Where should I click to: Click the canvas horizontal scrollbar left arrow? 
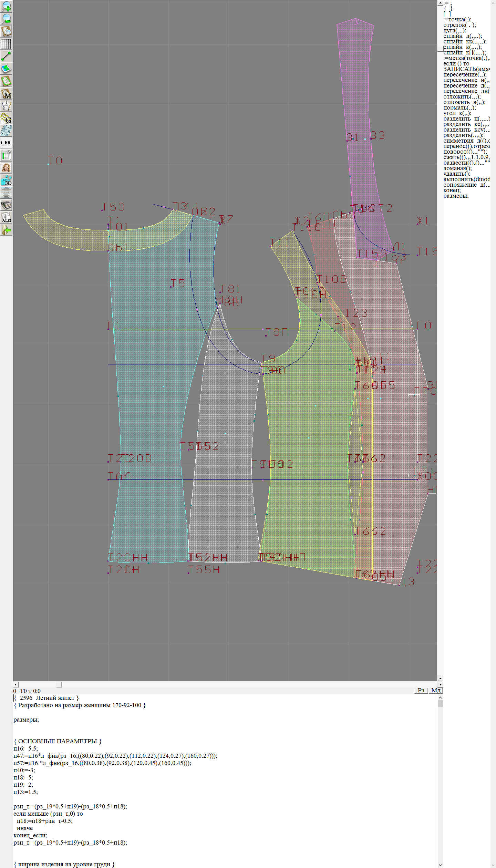pos(15,684)
